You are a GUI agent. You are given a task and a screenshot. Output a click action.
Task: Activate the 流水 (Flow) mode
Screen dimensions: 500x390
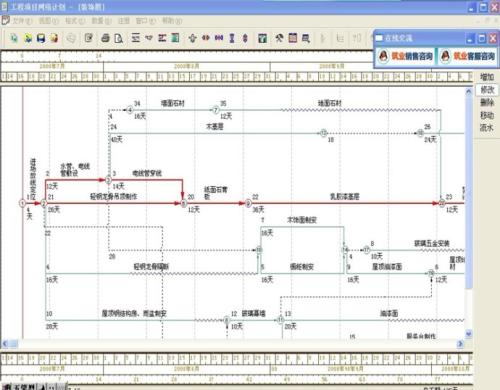487,127
